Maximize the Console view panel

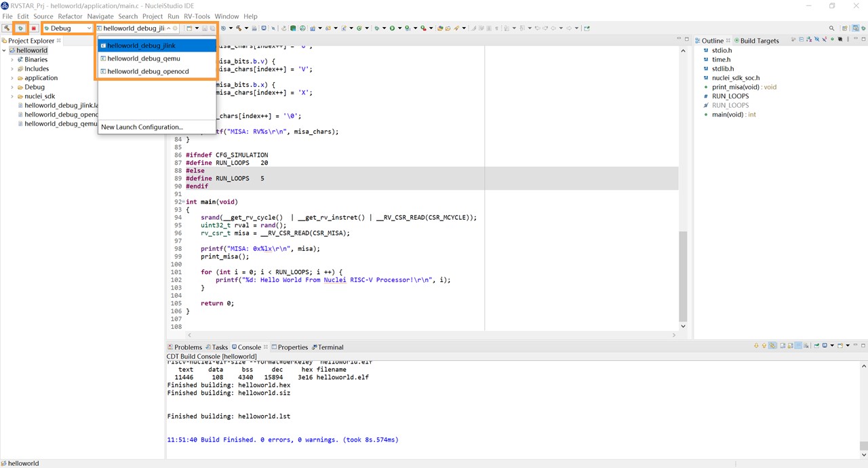click(x=863, y=346)
